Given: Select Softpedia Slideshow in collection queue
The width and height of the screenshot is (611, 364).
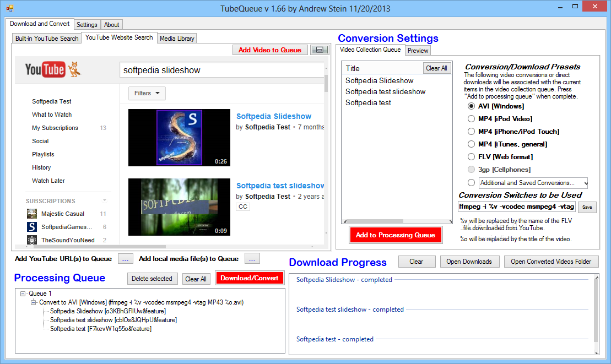Looking at the screenshot, I should click(x=379, y=80).
